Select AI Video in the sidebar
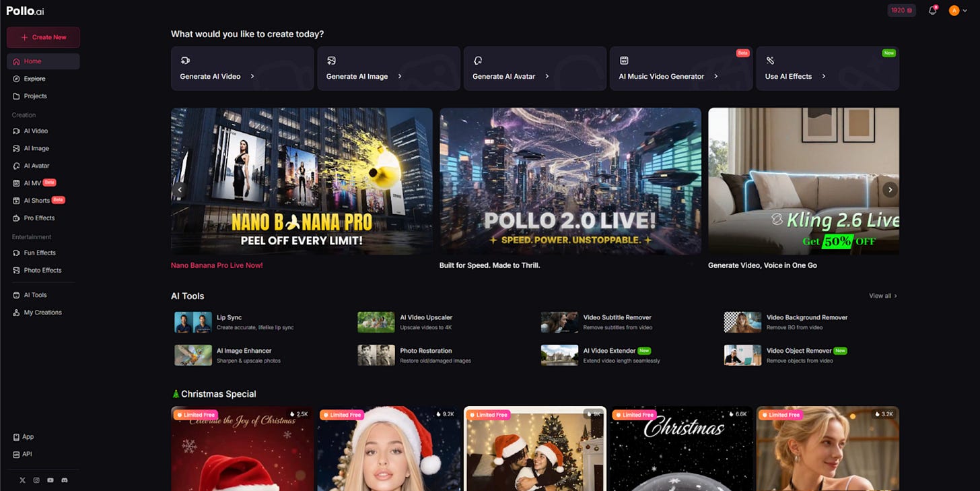The width and height of the screenshot is (980, 491). click(43, 131)
